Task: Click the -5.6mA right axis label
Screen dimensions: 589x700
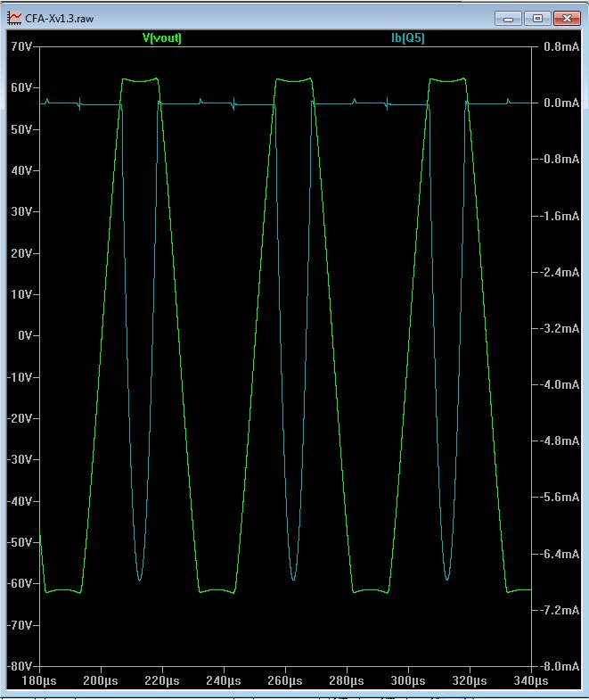Action: point(560,497)
